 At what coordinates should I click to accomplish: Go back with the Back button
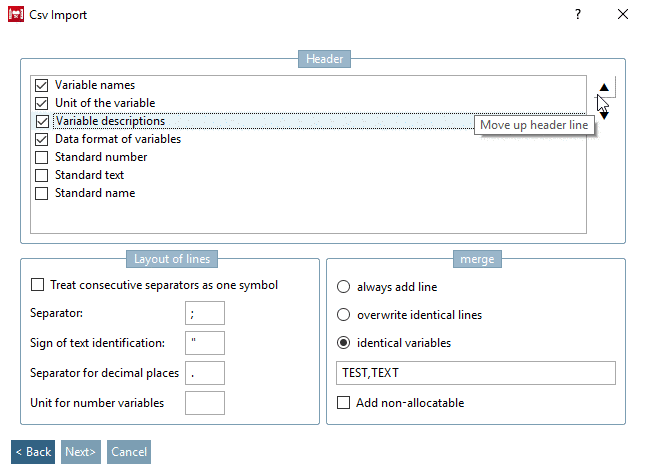point(33,452)
